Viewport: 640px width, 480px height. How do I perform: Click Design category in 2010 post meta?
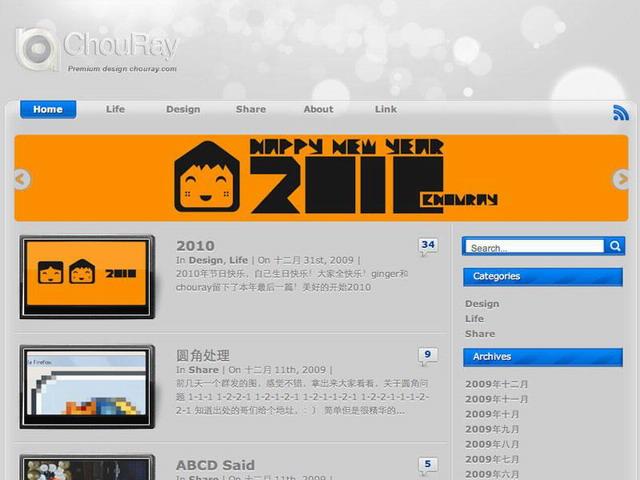[x=206, y=260]
